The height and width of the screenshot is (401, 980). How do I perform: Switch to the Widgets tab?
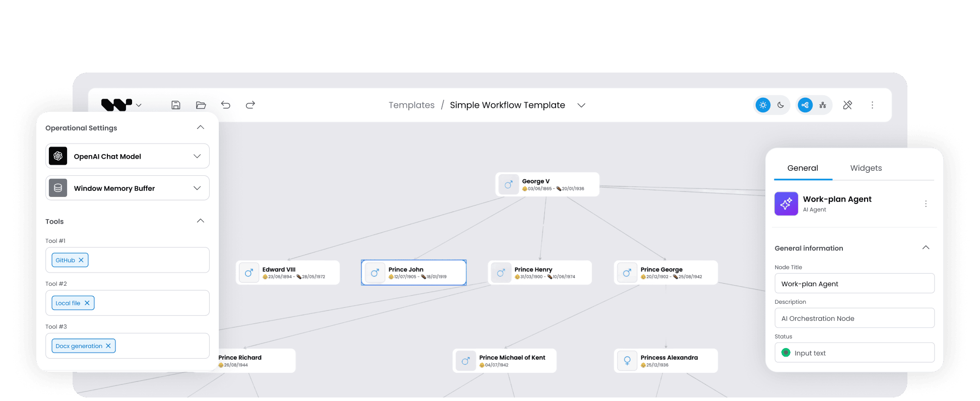click(x=866, y=168)
